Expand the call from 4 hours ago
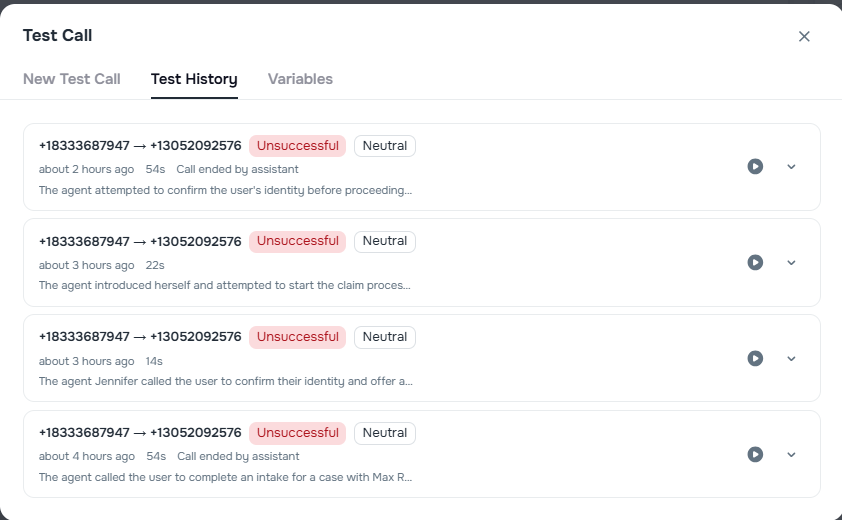Viewport: 842px width, 520px height. [791, 454]
